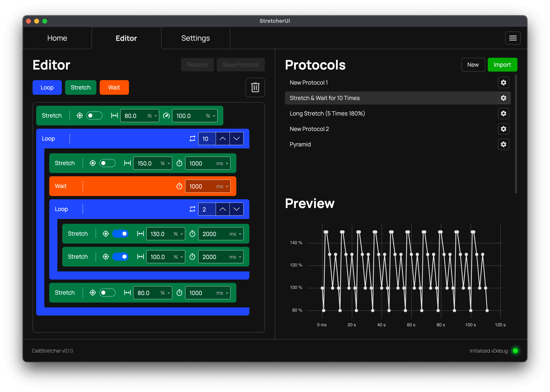The image size is (550, 392).
Task: Enable toggle on the top 80.0% Stretch block
Action: 94,116
